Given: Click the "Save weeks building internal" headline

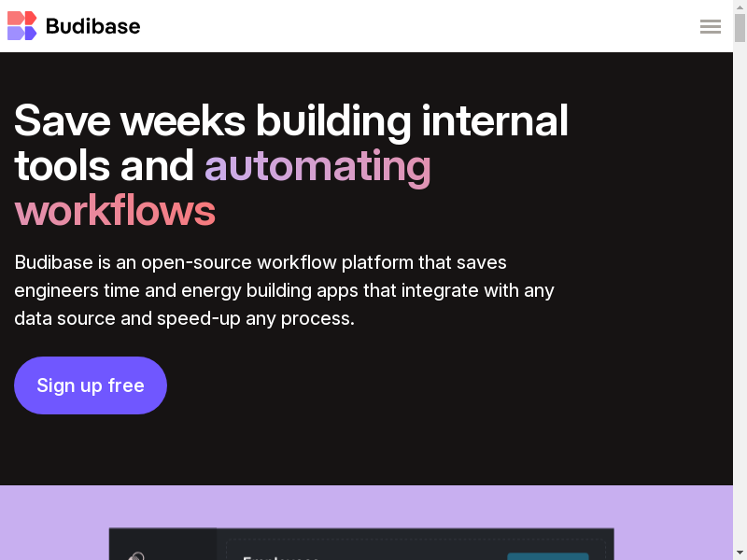Looking at the screenshot, I should pos(291,120).
